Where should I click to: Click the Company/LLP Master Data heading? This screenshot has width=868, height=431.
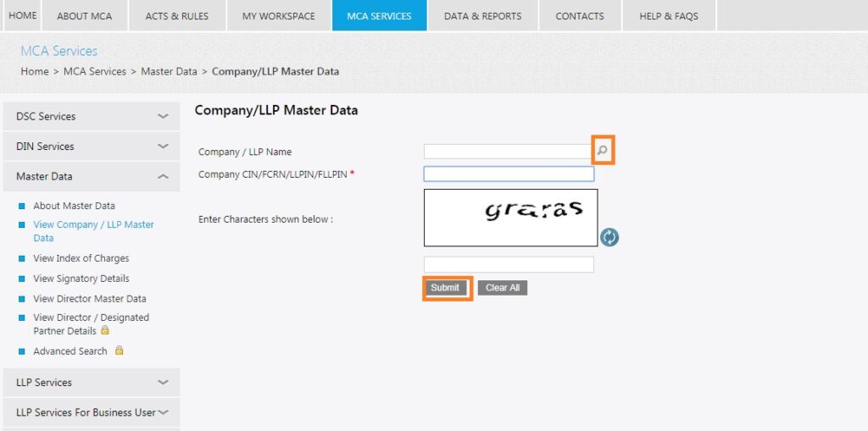276,110
